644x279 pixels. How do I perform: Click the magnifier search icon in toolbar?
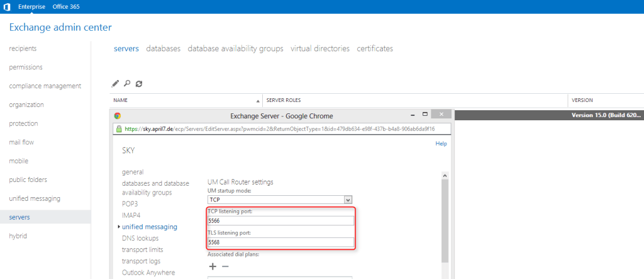(x=127, y=84)
